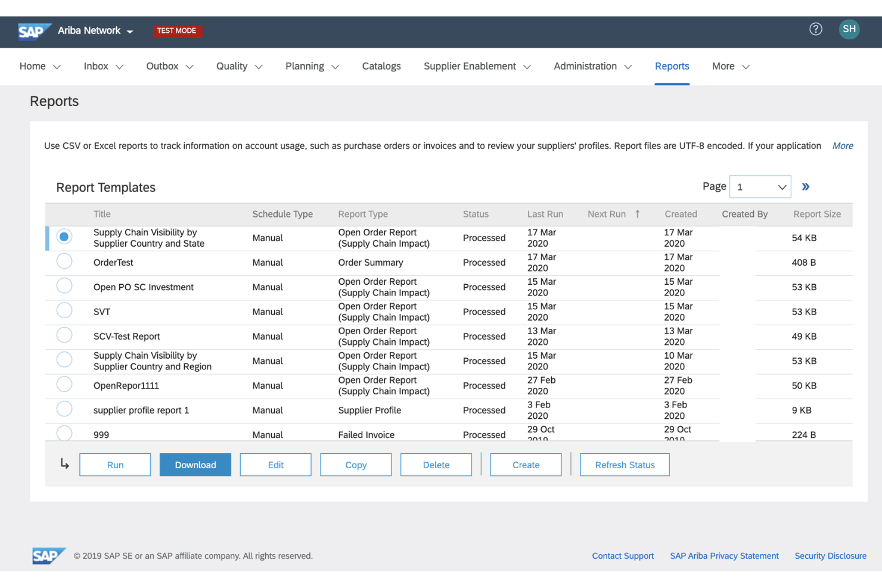The image size is (882, 588).
Task: Open the Catalogs tab
Action: click(381, 66)
